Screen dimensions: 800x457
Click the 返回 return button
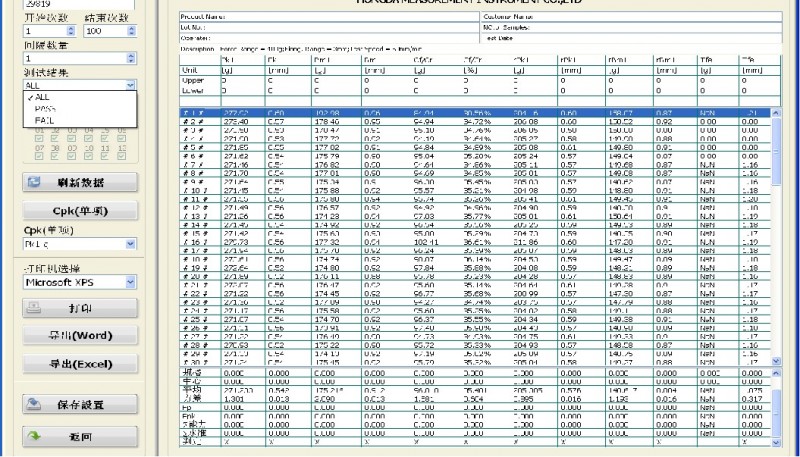click(x=80, y=437)
